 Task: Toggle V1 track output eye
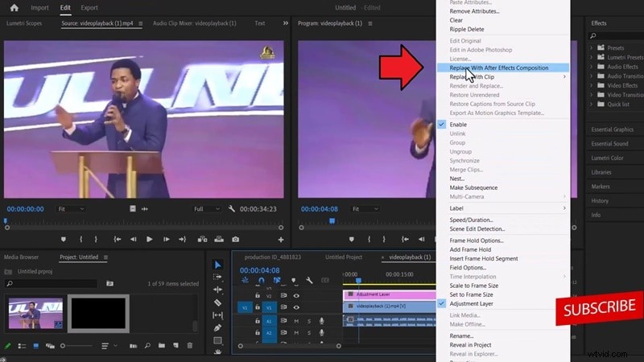(x=296, y=307)
